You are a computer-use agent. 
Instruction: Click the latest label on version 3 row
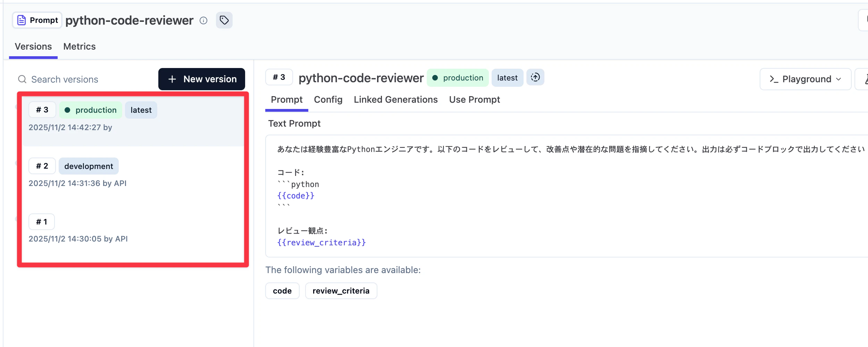tap(141, 110)
